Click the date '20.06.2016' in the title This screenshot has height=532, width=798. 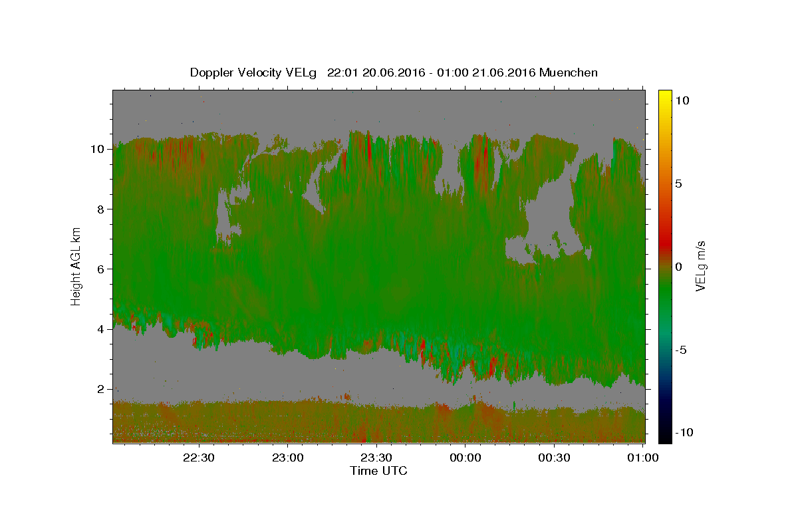coord(393,72)
